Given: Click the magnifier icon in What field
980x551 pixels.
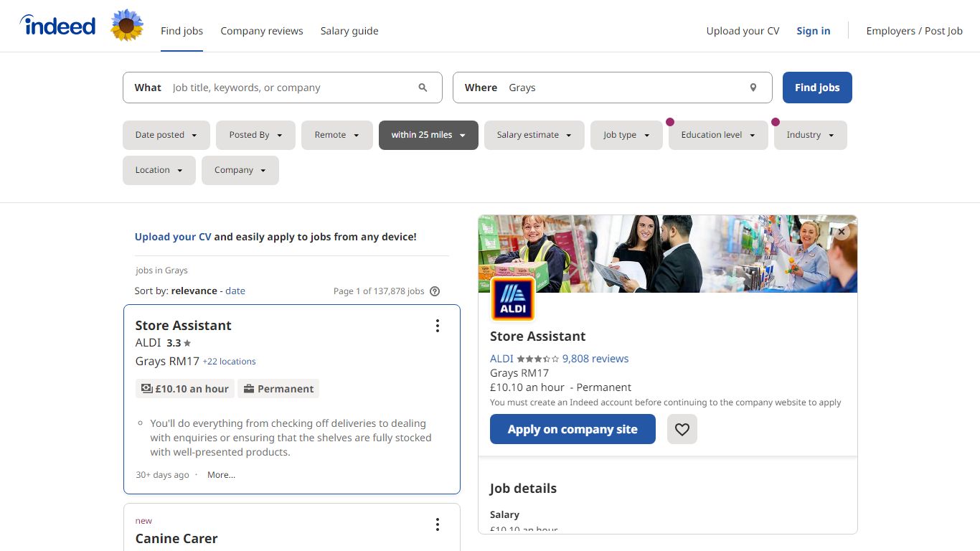Looking at the screenshot, I should pos(423,88).
